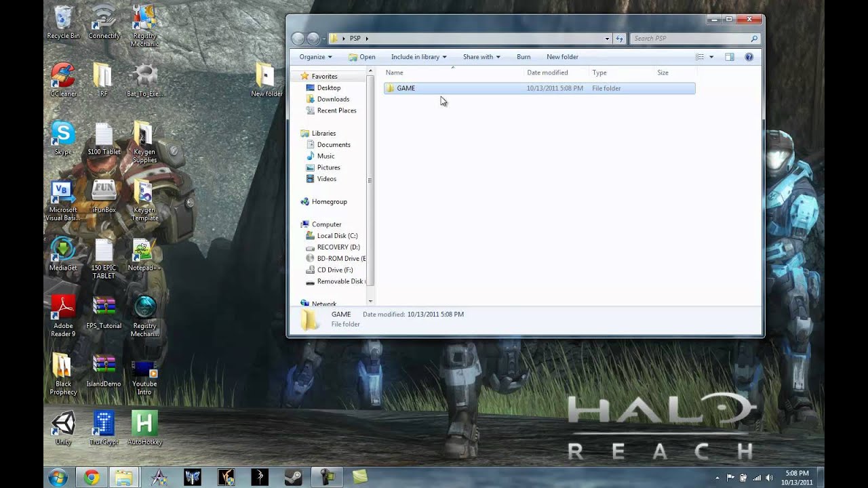
Task: Select the AutoHotkey desktop icon
Action: 144,429
